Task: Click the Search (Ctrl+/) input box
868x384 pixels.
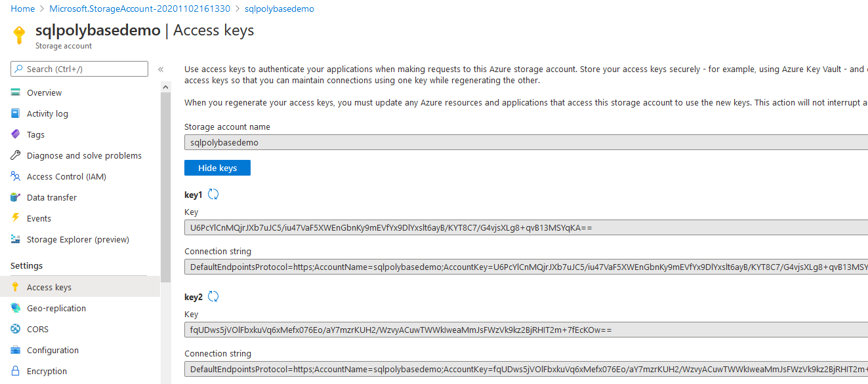Action: tap(85, 69)
